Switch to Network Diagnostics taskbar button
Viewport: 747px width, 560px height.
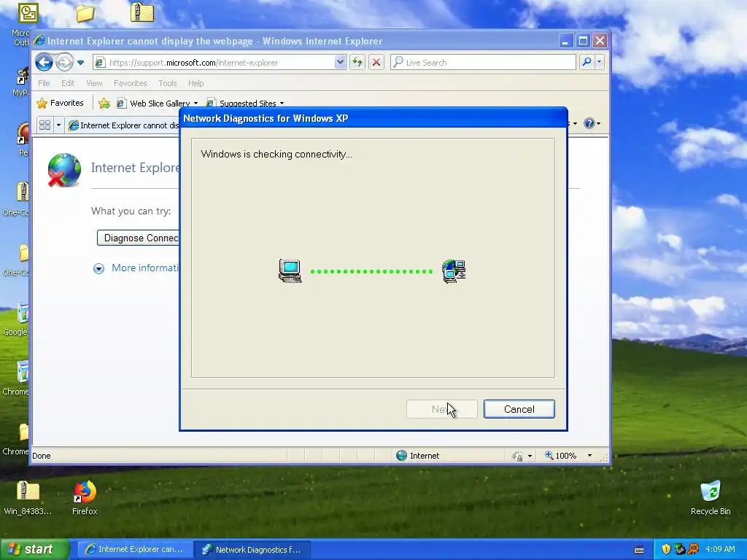(252, 549)
